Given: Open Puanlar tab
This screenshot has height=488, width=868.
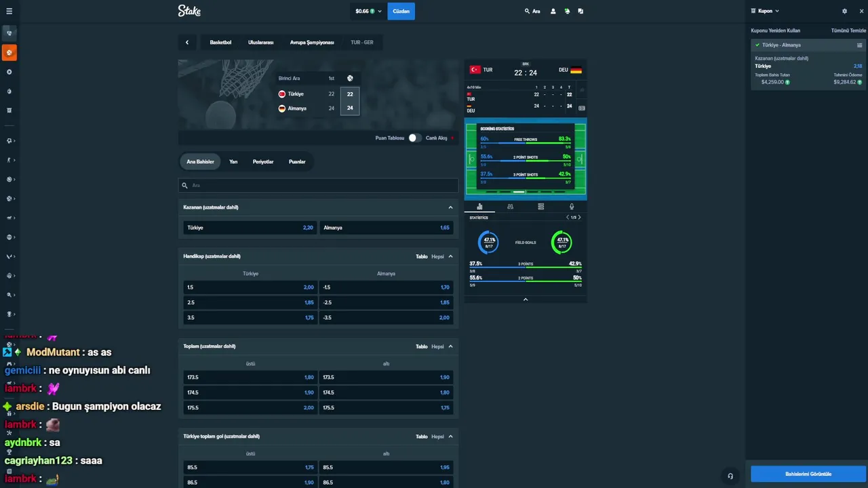Looking at the screenshot, I should 297,162.
